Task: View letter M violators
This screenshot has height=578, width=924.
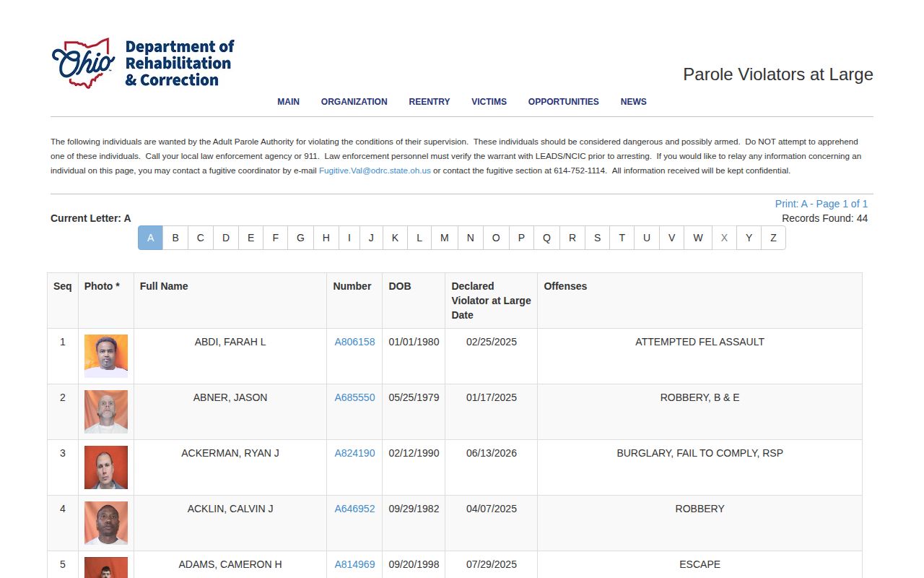Action: click(445, 238)
